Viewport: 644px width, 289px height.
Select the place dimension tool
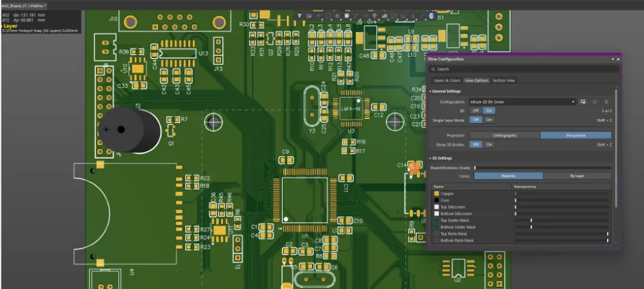point(403,16)
